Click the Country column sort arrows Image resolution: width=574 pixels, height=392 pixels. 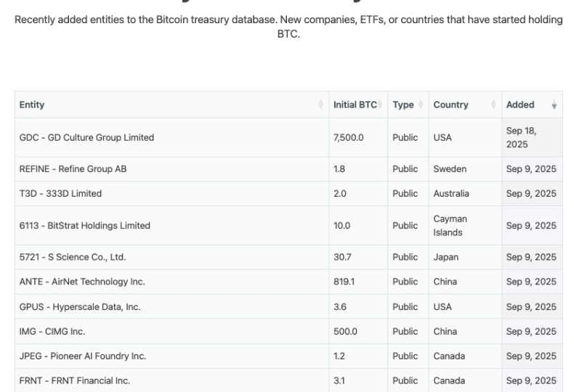[495, 105]
